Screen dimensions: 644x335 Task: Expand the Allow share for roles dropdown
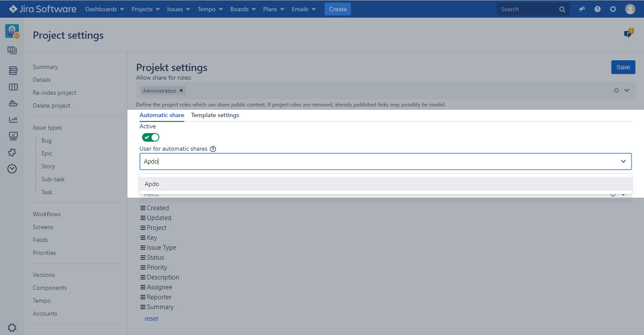pos(627,90)
